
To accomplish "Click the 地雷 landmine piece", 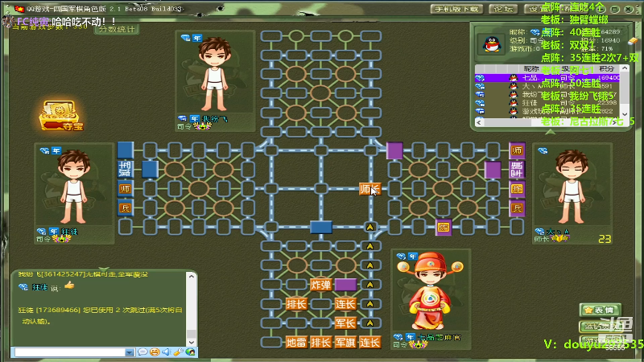I will click(x=296, y=342).
